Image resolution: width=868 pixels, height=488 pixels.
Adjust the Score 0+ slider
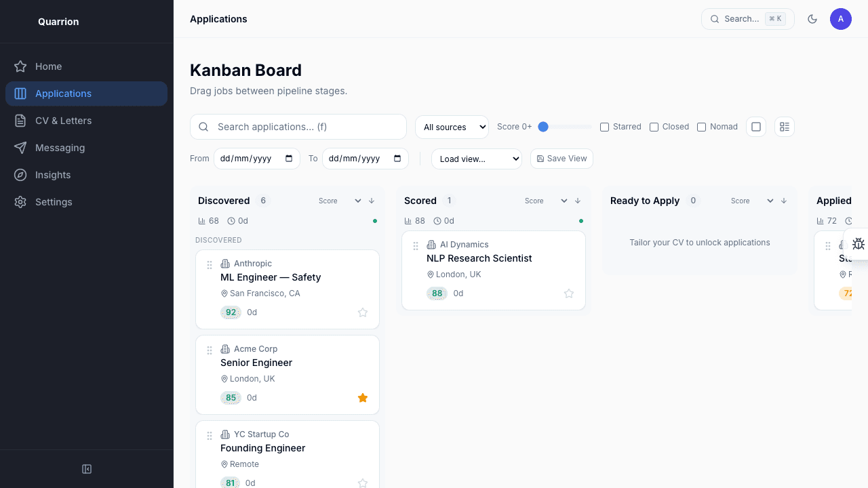tap(564, 127)
